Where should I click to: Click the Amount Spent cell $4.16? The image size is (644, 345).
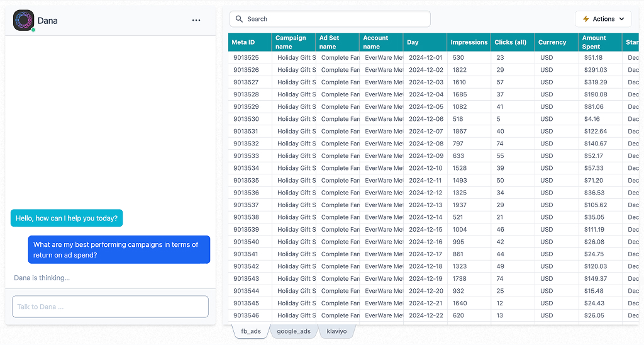pyautogui.click(x=601, y=119)
